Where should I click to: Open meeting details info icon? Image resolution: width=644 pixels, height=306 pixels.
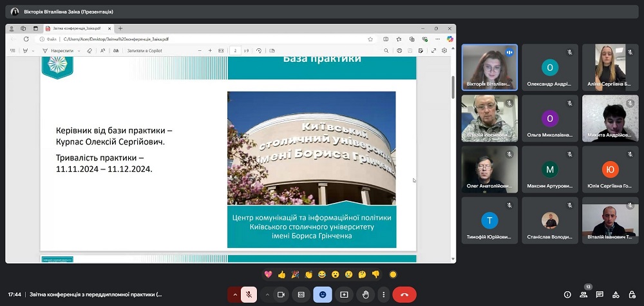(x=567, y=294)
